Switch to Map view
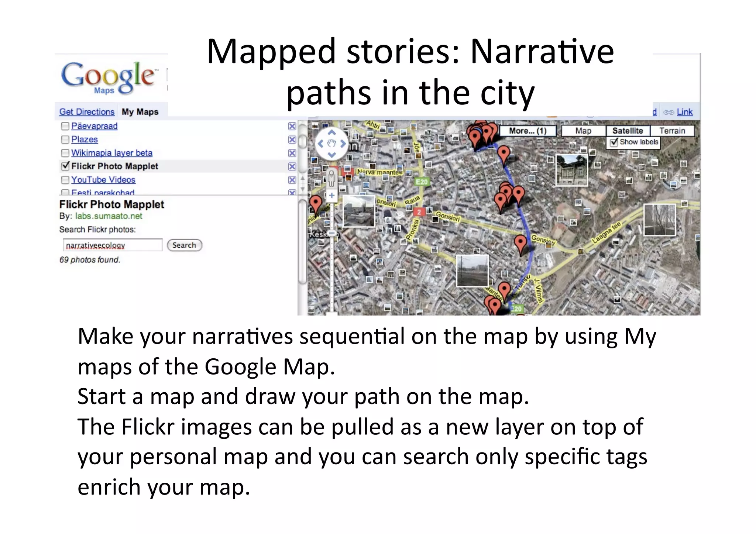Viewport: 756px width, 534px height. 583,131
